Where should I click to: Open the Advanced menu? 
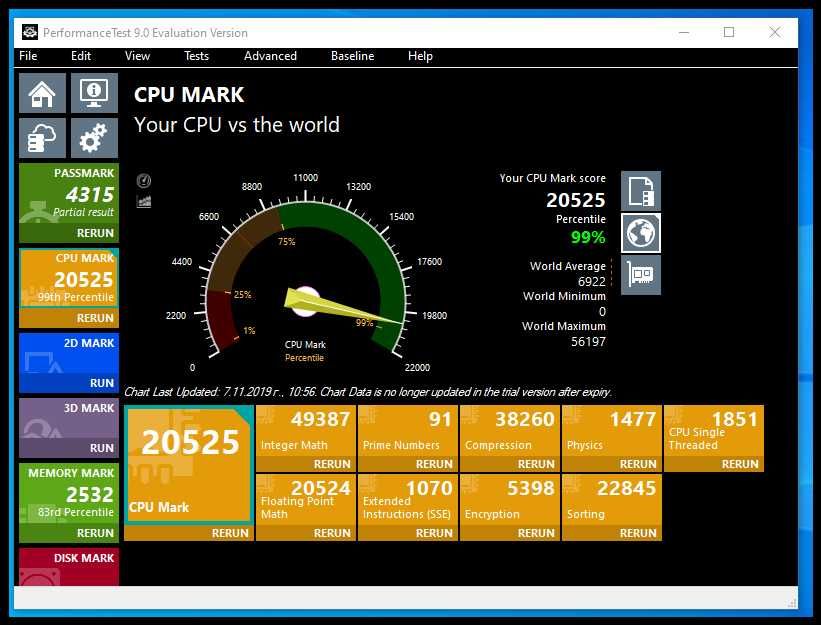(270, 56)
